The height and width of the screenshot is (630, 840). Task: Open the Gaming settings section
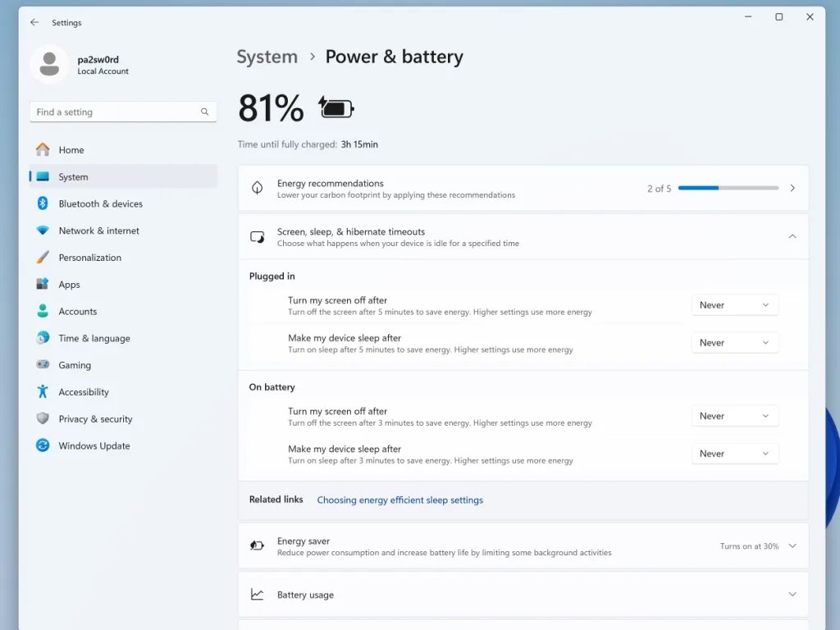point(75,364)
